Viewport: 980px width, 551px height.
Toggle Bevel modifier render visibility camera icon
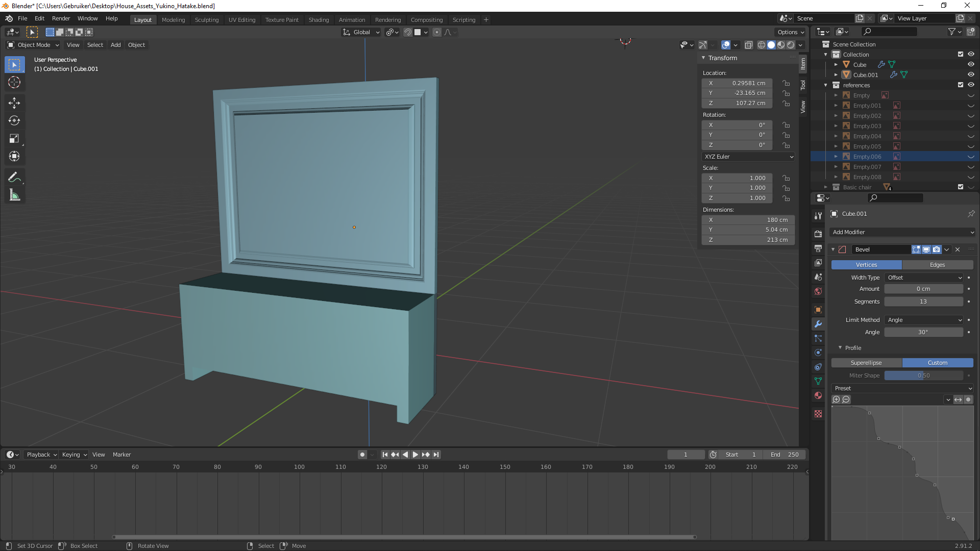(x=936, y=249)
